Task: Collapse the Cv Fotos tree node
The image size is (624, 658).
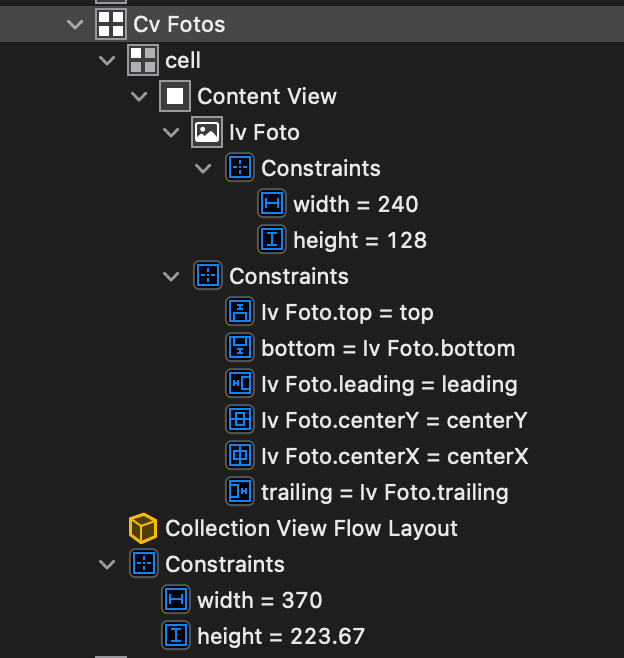Action: point(75,25)
